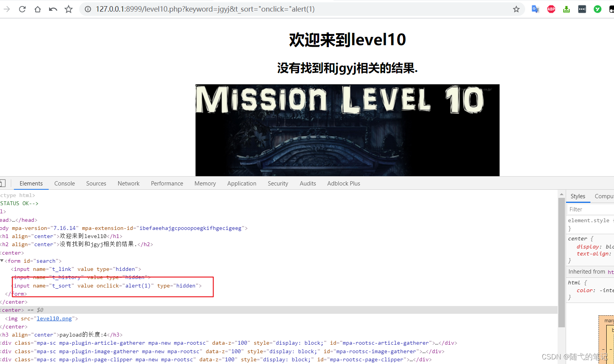
Task: Open the dark ellipsis extension icon
Action: [x=582, y=9]
